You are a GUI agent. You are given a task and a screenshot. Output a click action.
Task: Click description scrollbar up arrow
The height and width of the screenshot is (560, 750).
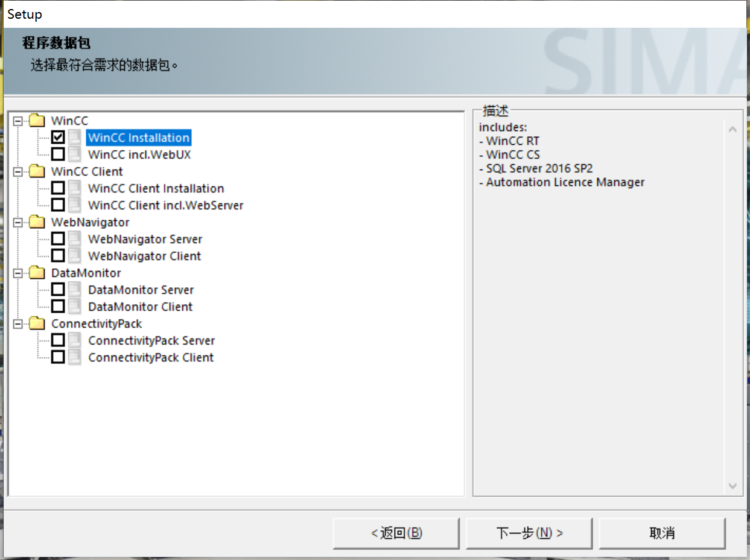tap(732, 129)
